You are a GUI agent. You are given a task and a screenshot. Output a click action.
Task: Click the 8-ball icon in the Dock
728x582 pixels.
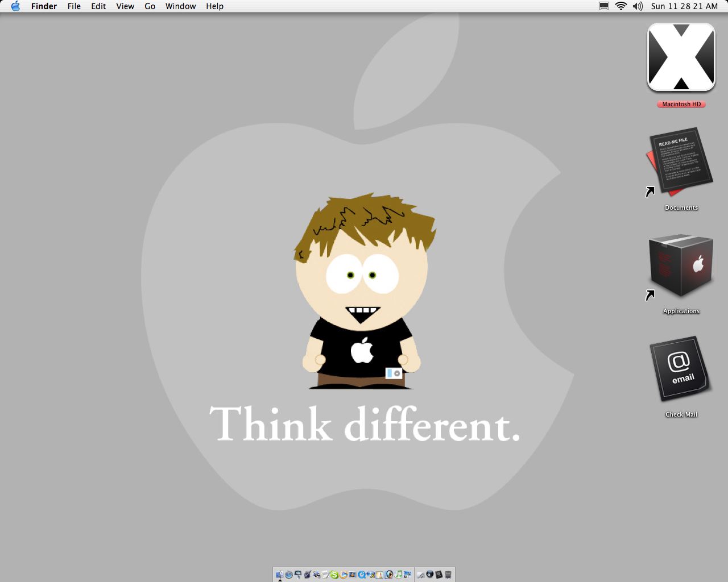[430, 575]
